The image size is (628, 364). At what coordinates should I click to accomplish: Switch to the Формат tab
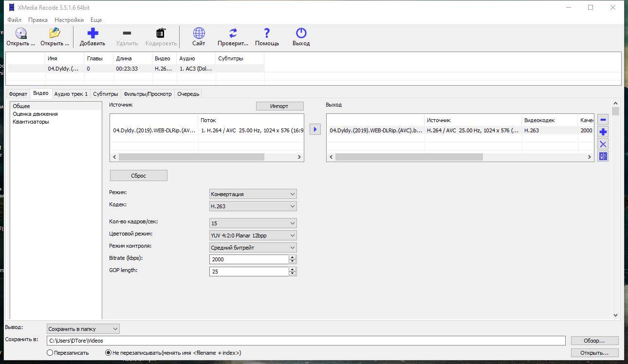(18, 94)
